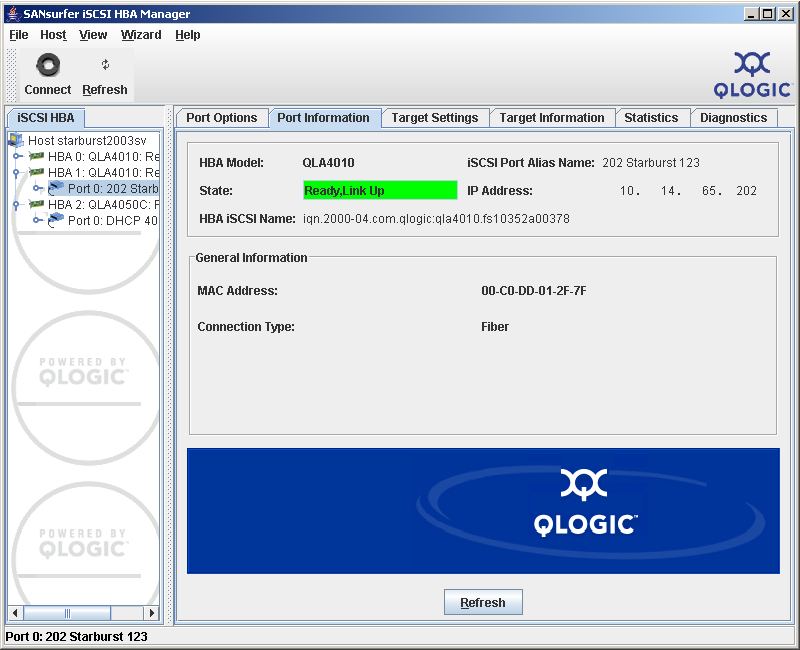This screenshot has width=800, height=650.
Task: Click the Port 0: DHCP port icon
Action: pos(56,220)
